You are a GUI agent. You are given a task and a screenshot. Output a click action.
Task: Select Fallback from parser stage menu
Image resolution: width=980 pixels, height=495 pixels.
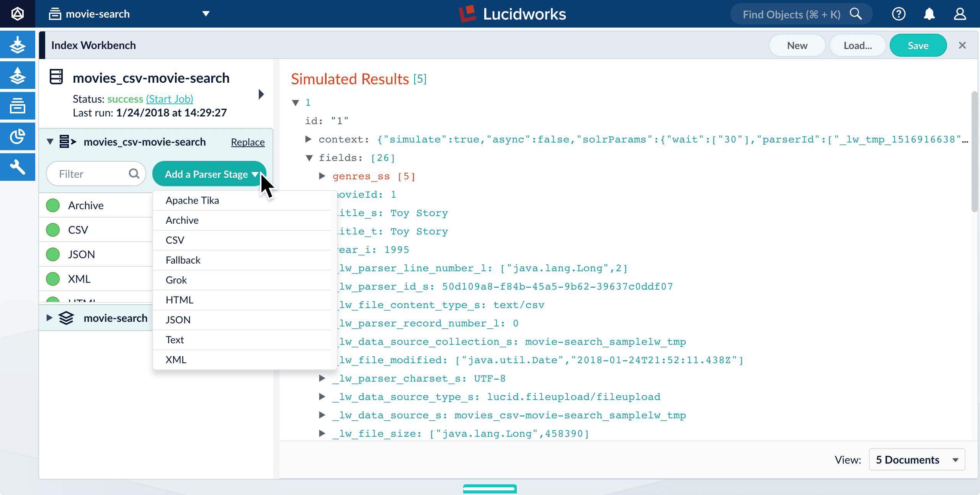(242, 260)
